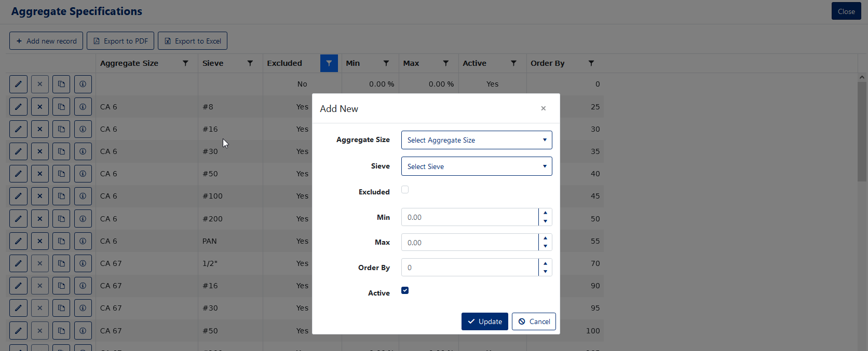
Task: Filter the Aggregate Size column
Action: pos(185,63)
